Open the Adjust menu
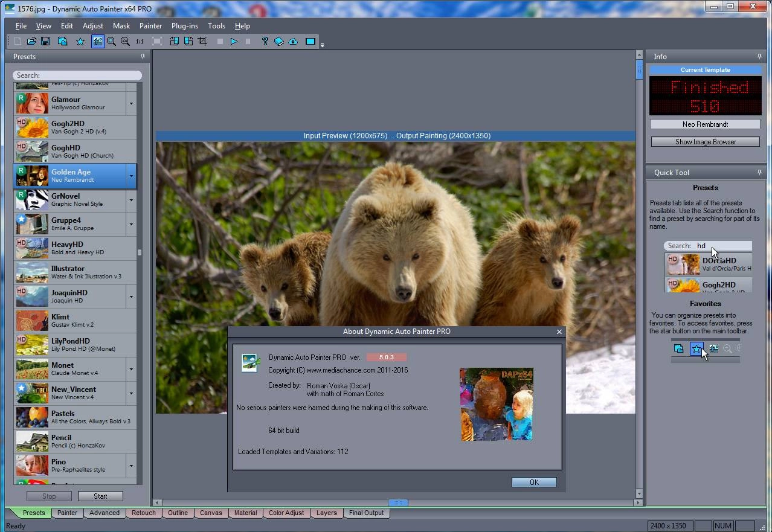The height and width of the screenshot is (532, 772). pyautogui.click(x=93, y=26)
